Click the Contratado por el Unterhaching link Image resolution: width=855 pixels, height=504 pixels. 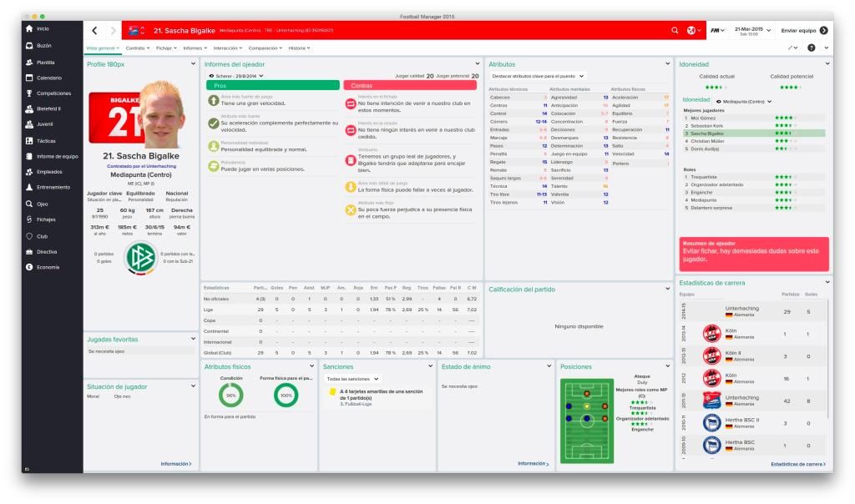pyautogui.click(x=141, y=166)
